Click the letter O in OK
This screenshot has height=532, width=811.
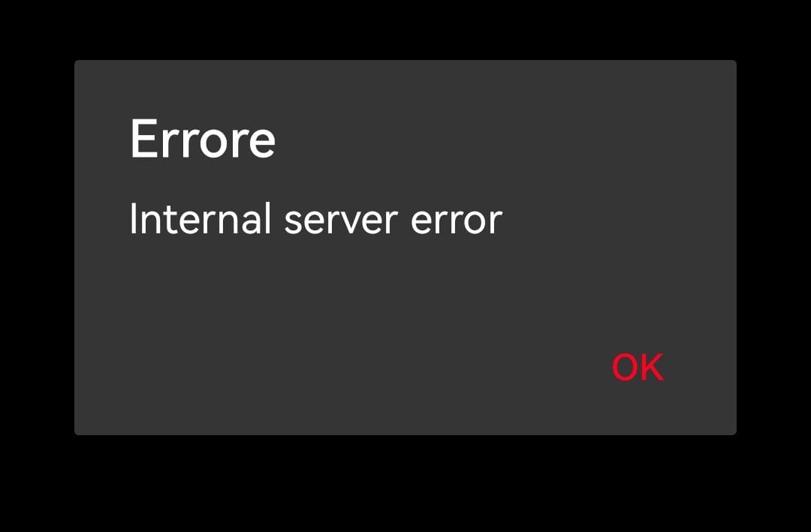click(626, 368)
